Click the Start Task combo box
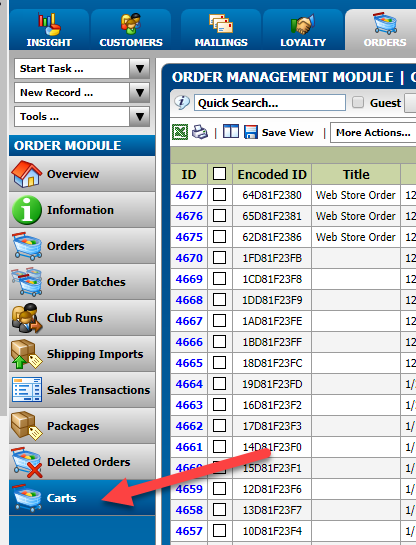 [x=82, y=68]
